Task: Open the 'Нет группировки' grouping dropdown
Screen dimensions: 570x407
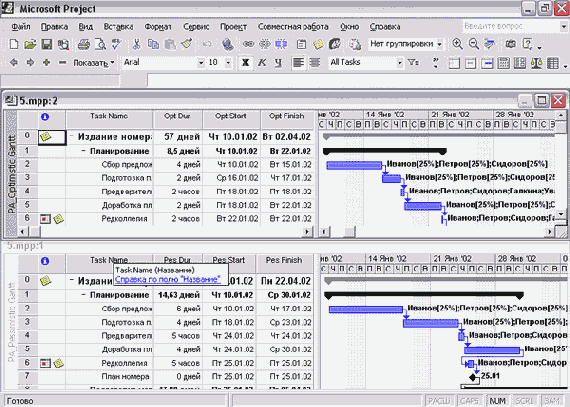Action: tap(439, 44)
